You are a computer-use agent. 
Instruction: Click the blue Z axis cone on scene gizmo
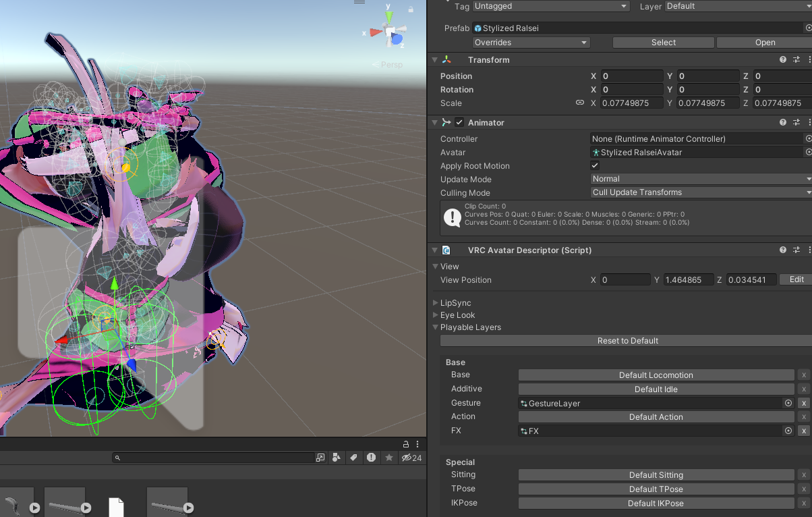(398, 40)
